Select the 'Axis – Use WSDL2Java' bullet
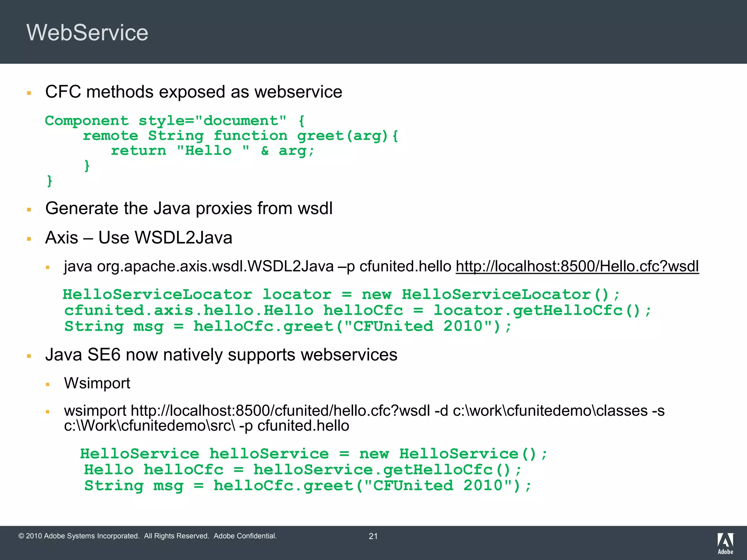 pyautogui.click(x=139, y=237)
